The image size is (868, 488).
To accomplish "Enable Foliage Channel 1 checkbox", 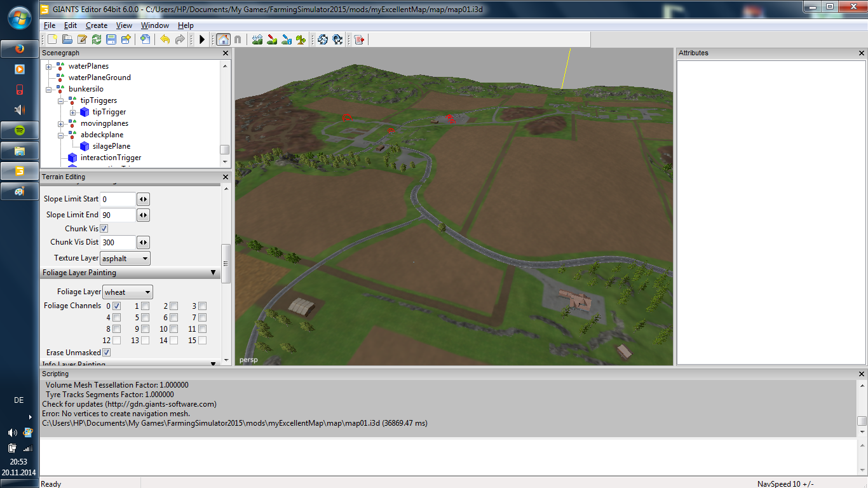I will (x=146, y=306).
